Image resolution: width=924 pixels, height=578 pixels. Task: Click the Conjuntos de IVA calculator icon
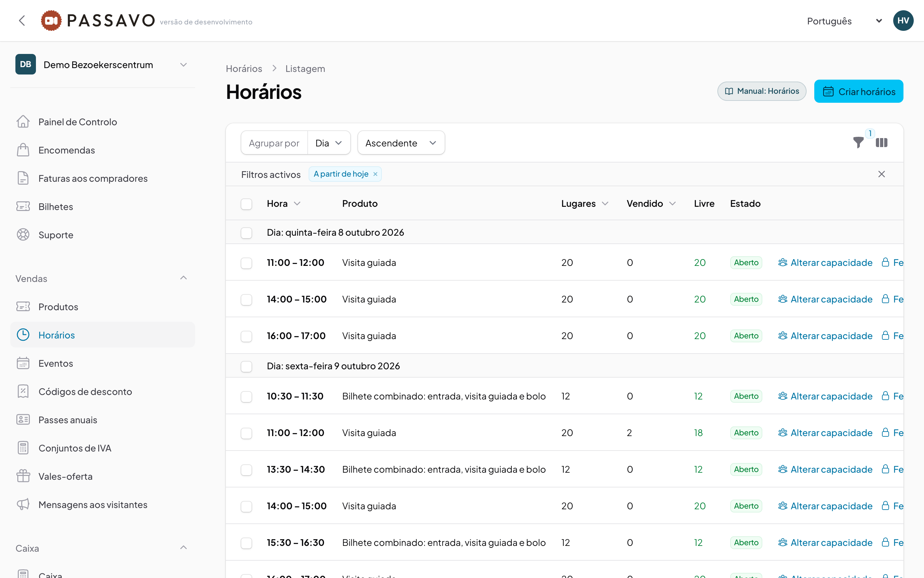(23, 448)
